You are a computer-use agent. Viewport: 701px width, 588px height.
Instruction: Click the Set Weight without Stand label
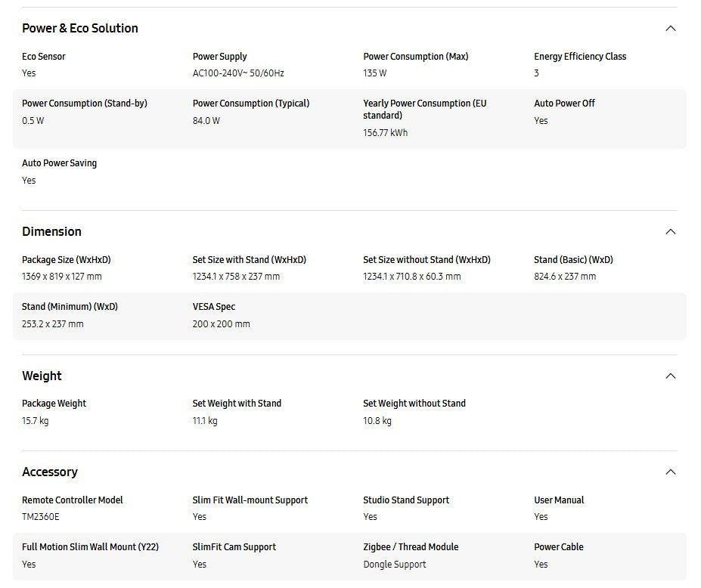tap(414, 404)
